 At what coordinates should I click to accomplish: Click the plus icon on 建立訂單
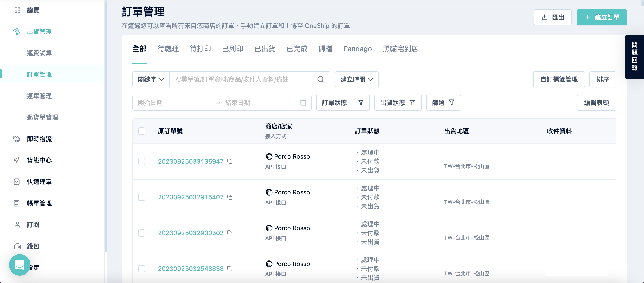pyautogui.click(x=587, y=17)
